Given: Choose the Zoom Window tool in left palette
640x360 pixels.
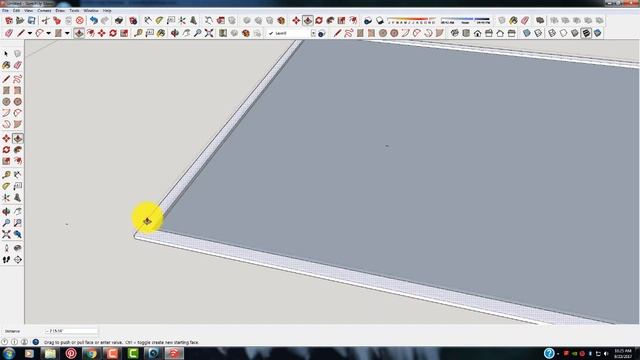Looking at the screenshot, I should tap(18, 223).
